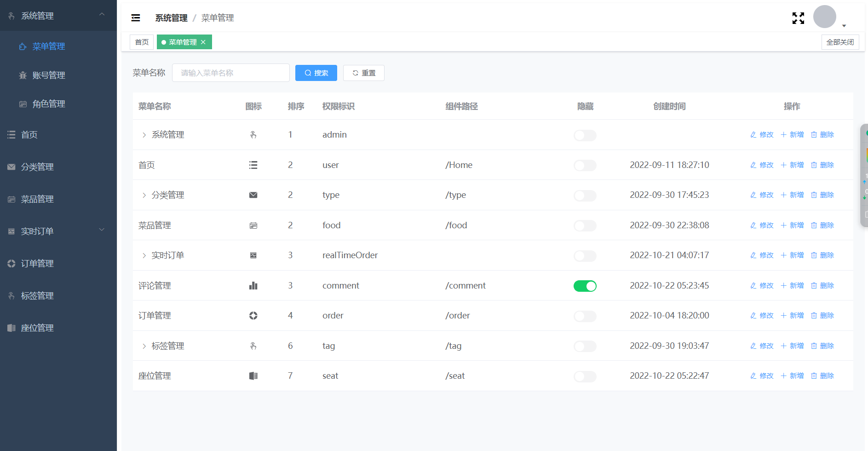The image size is (868, 451).
Task: Click the list icon in the 首页 table row
Action: coord(253,165)
